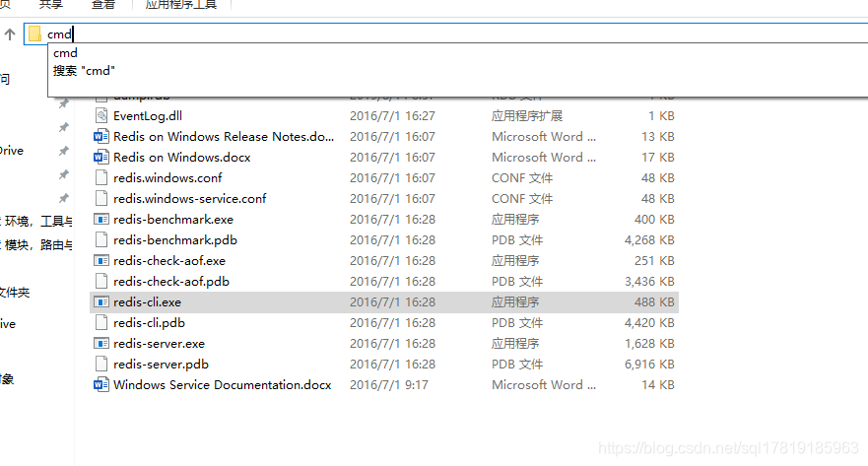
Task: Click the 3,436 KB size value
Action: tap(650, 281)
